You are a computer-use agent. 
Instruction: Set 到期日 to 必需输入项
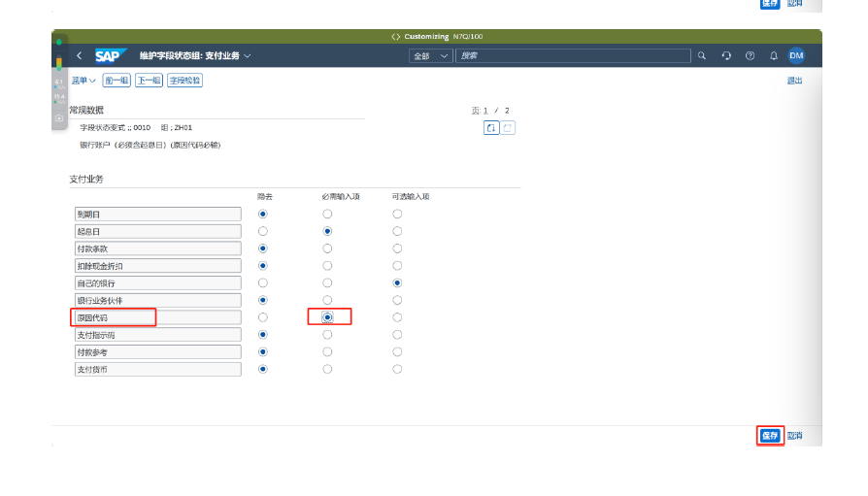pos(327,214)
